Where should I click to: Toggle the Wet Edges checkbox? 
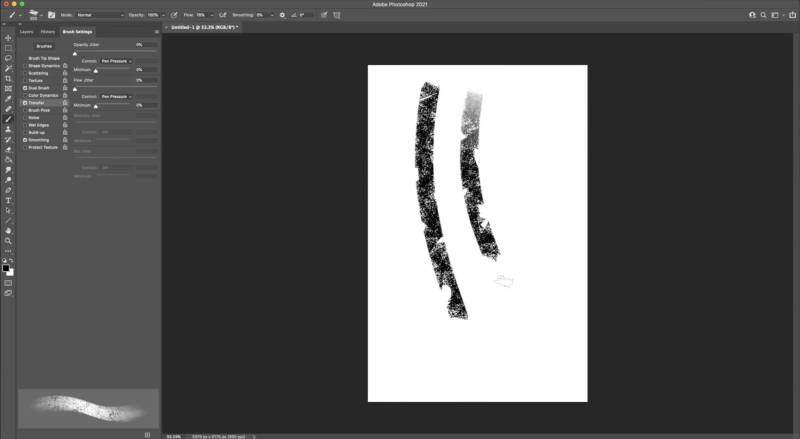pyautogui.click(x=25, y=125)
